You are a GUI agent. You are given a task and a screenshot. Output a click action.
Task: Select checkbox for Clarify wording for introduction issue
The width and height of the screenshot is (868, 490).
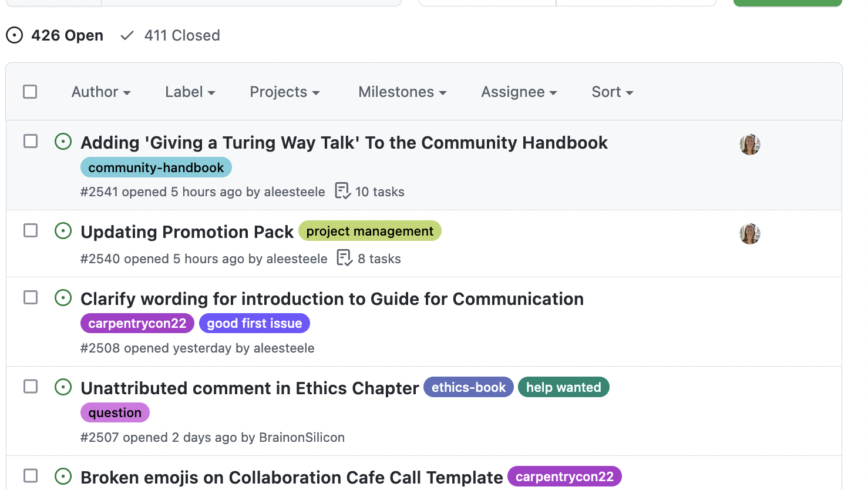coord(31,297)
